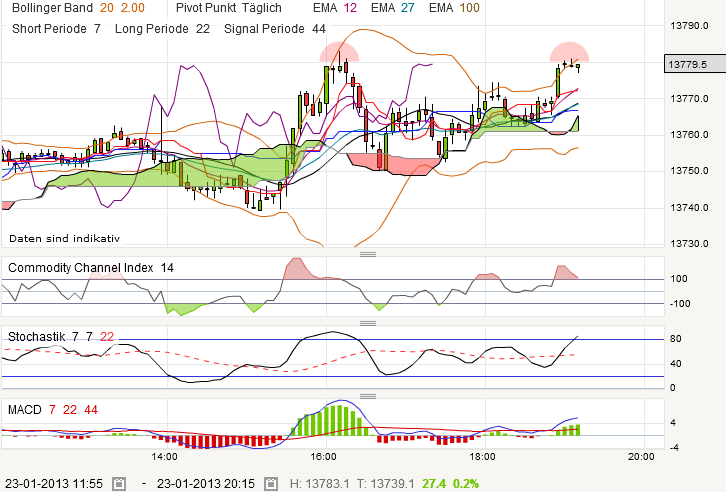Open calendar picker beside end date 20:15
The width and height of the screenshot is (726, 492).
[270, 484]
